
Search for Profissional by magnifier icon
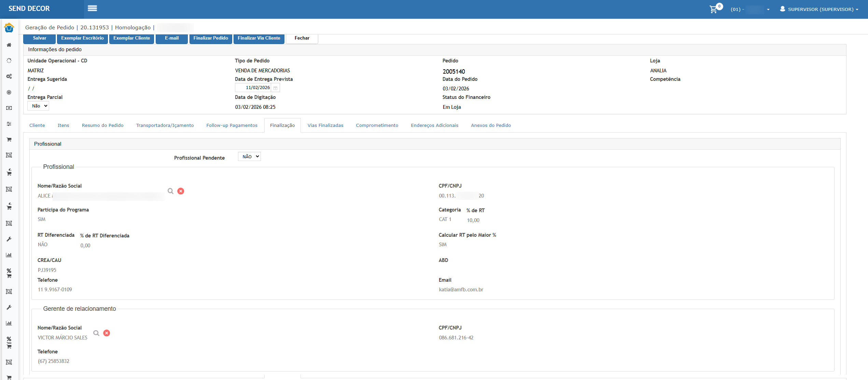tap(170, 191)
